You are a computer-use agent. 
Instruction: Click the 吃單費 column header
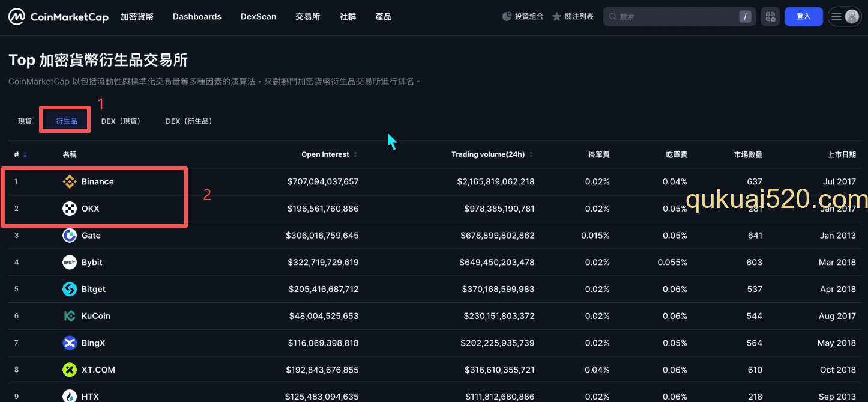pos(677,154)
